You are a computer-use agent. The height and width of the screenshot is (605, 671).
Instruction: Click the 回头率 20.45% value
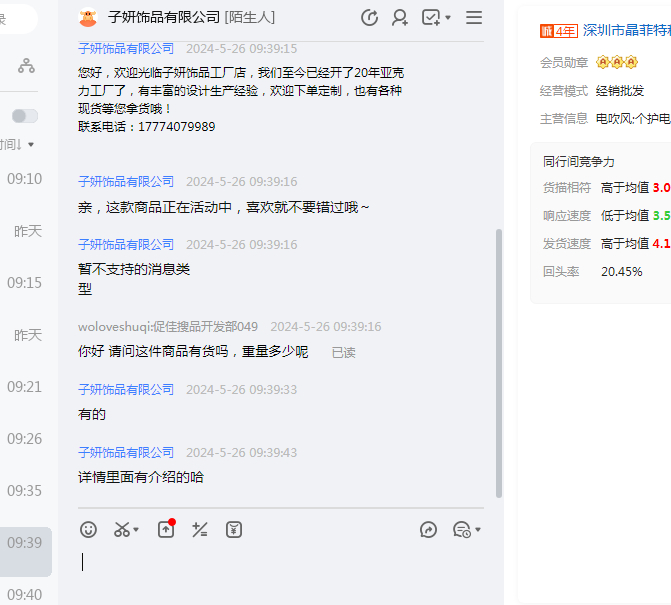(x=621, y=272)
